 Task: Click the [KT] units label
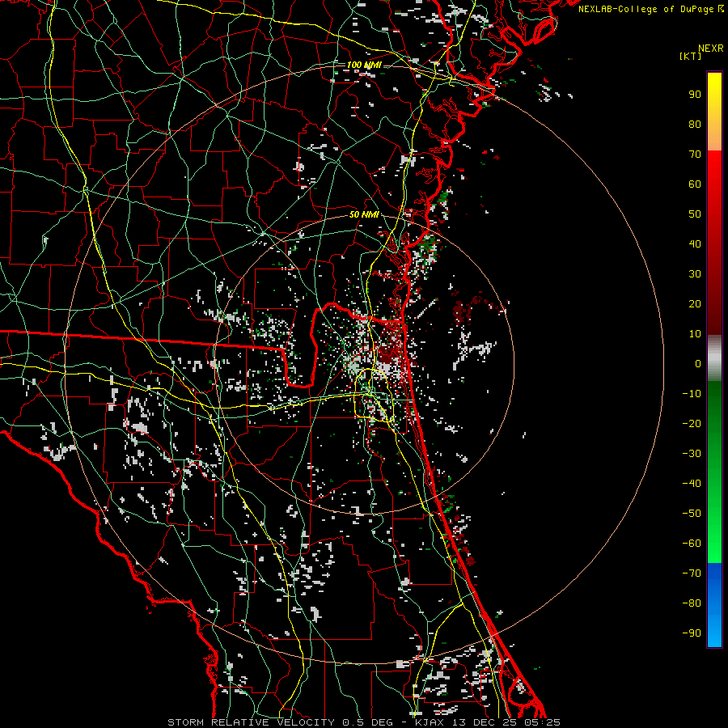690,56
